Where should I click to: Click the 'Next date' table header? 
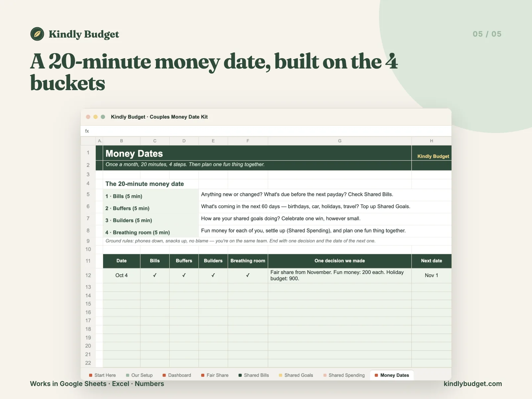[x=432, y=261]
